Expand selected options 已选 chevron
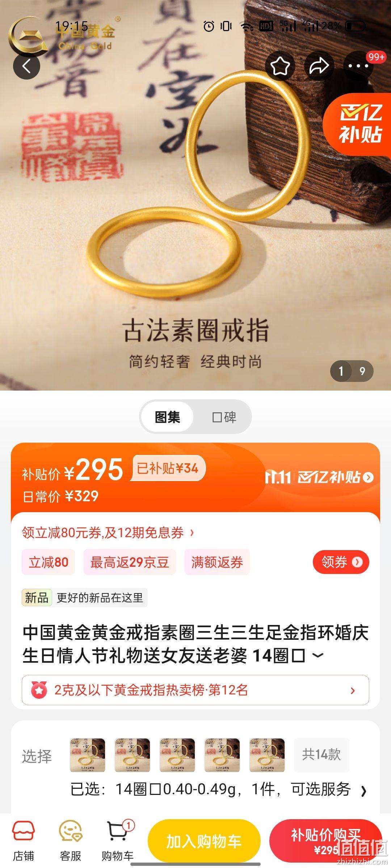This screenshot has width=391, height=868. click(363, 791)
